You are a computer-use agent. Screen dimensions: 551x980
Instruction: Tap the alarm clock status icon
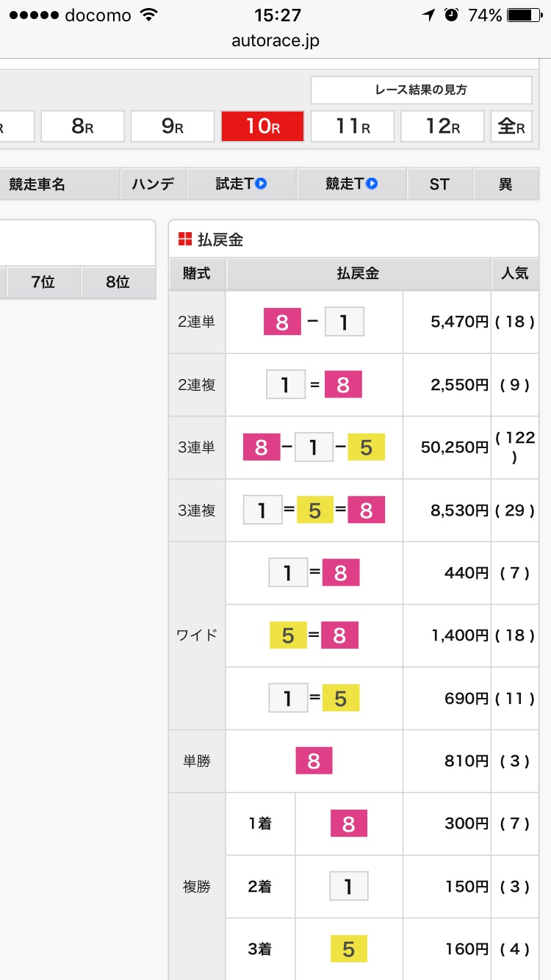coord(452,15)
